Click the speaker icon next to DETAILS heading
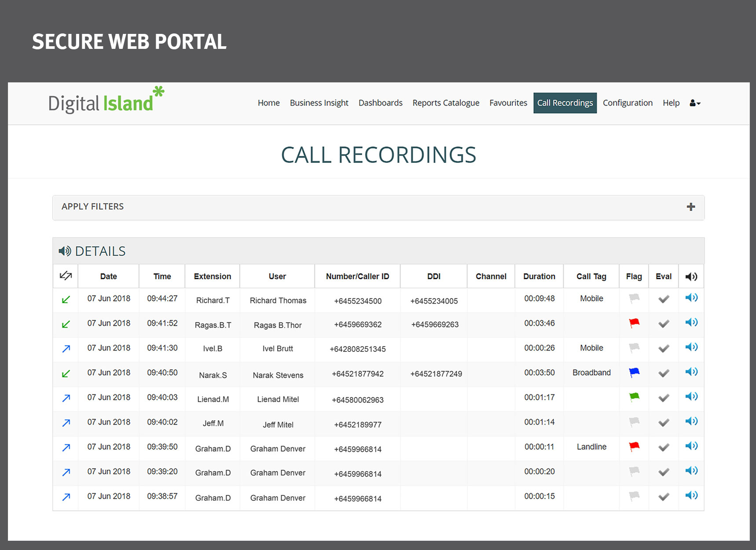The width and height of the screenshot is (756, 550). 65,250
